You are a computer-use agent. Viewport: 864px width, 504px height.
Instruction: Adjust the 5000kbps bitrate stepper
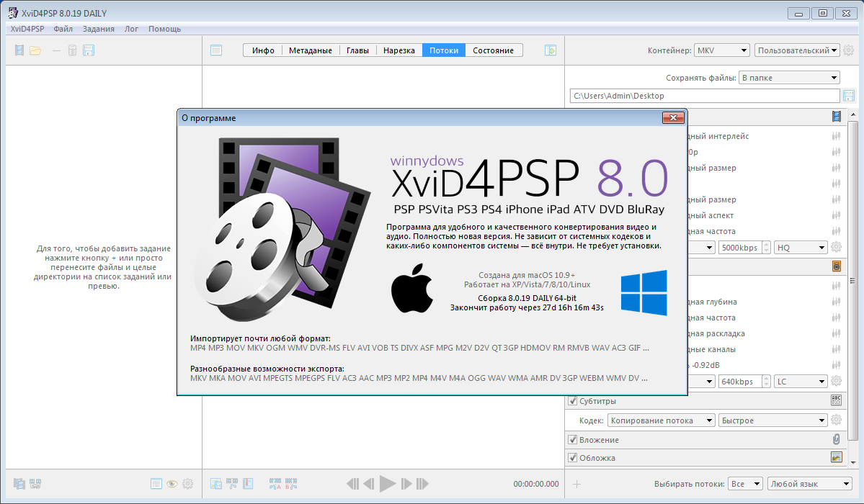(x=766, y=247)
